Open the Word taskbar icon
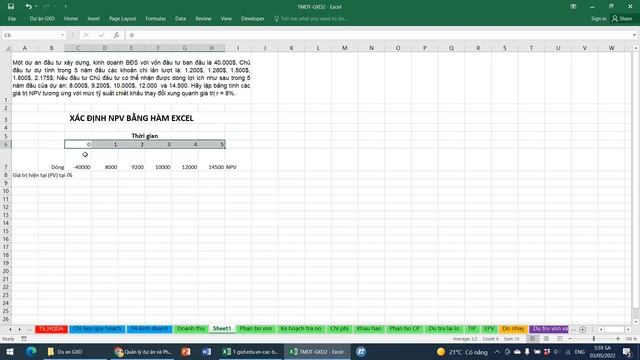This screenshot has width=640, height=360. coord(206,351)
